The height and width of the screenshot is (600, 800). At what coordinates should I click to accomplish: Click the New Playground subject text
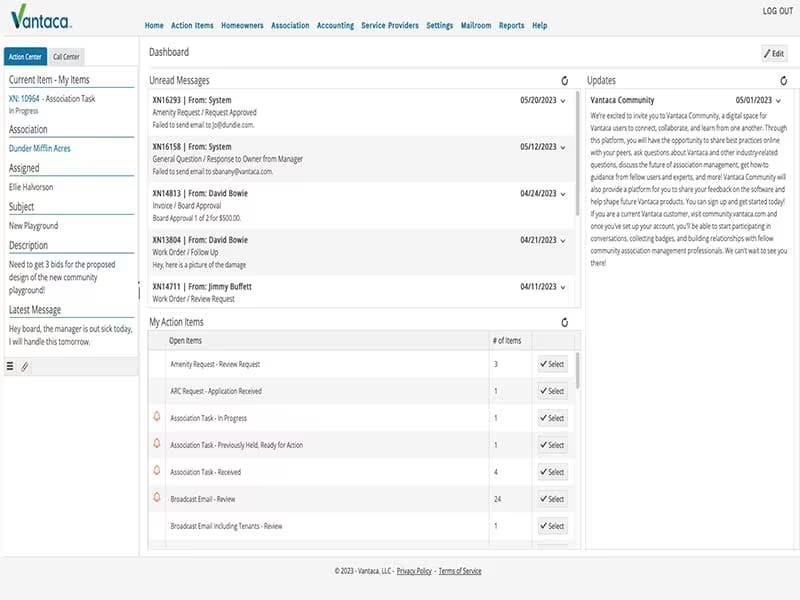pos(33,226)
